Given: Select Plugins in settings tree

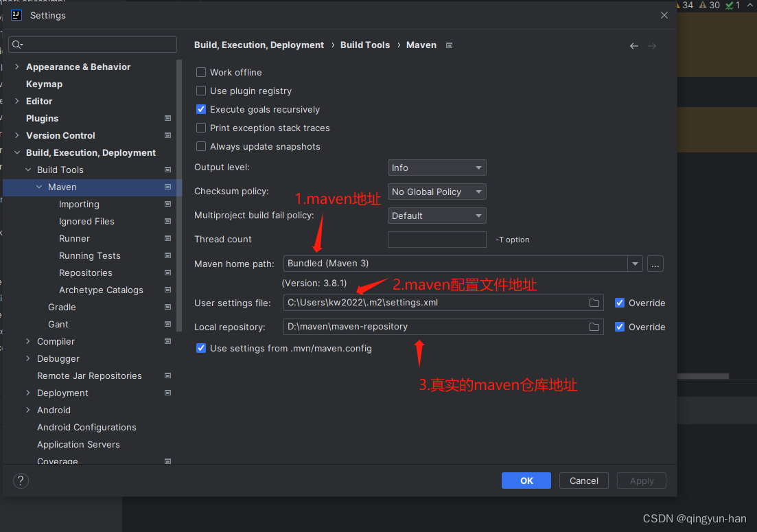Looking at the screenshot, I should [x=42, y=118].
